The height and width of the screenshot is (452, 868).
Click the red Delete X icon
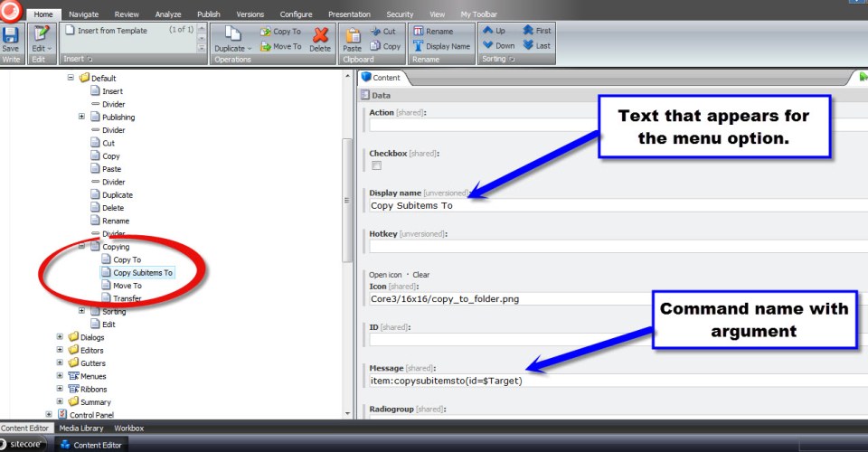click(x=320, y=35)
